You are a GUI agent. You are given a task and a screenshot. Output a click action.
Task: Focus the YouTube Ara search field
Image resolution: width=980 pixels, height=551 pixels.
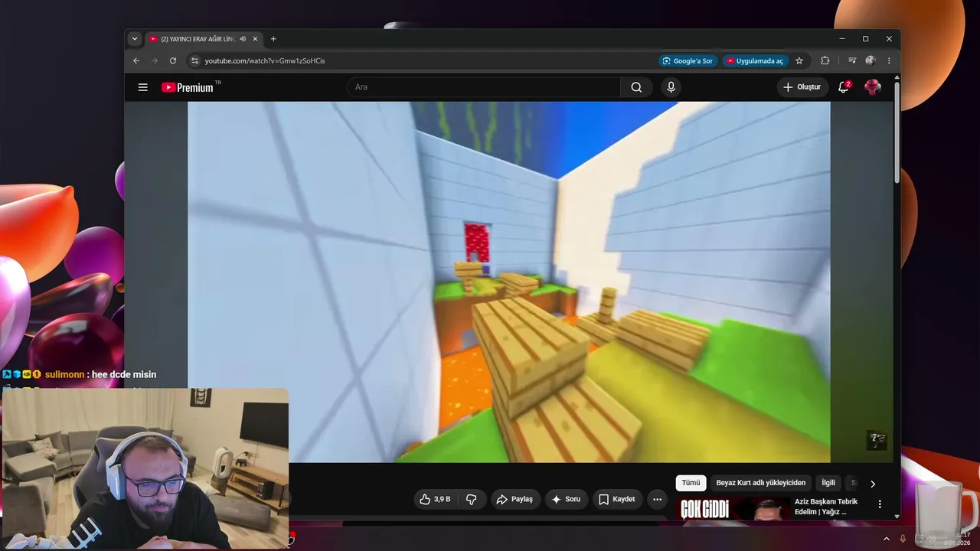[x=484, y=87]
